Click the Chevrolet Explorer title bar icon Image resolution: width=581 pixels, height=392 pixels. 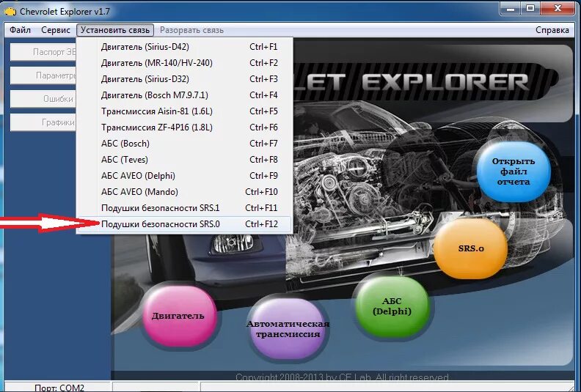pos(10,12)
